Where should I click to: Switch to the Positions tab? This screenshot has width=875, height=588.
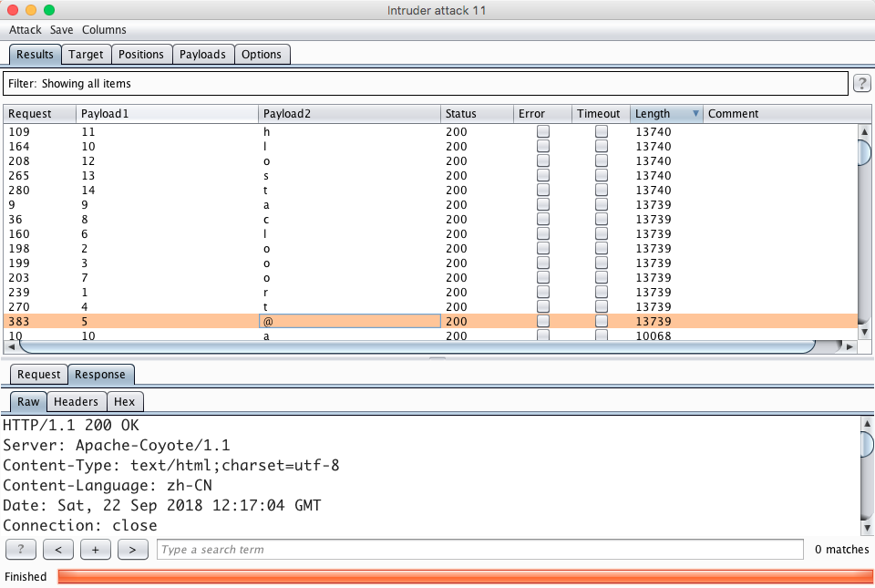141,55
